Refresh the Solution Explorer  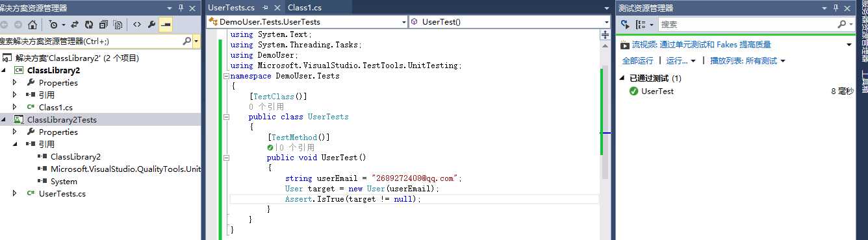point(89,25)
